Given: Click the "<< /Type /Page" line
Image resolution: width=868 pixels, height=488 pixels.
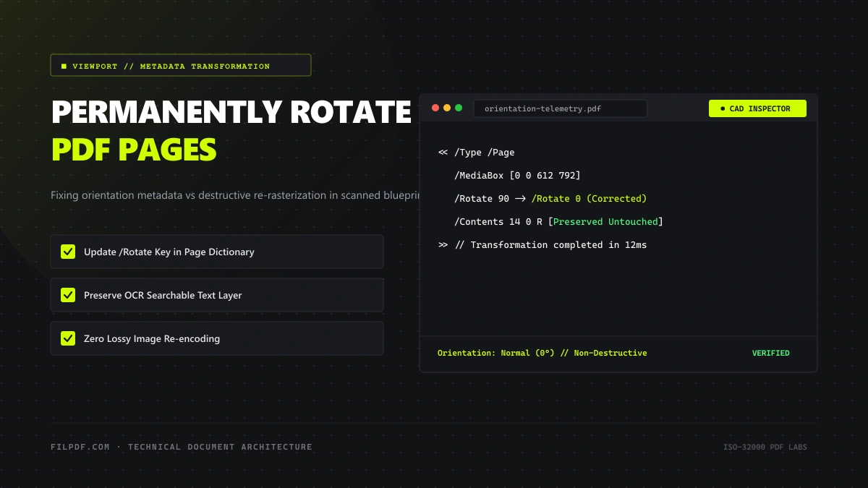Looking at the screenshot, I should click(477, 153).
